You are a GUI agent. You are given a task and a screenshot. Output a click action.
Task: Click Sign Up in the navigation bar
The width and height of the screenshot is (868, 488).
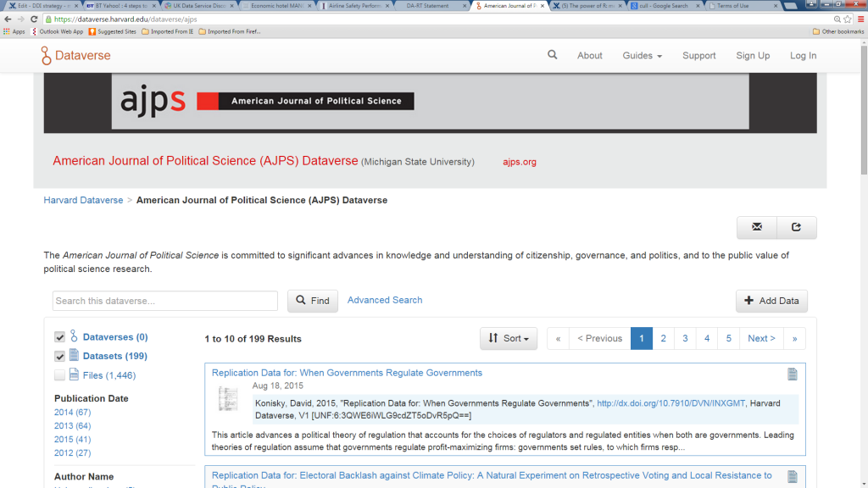753,55
